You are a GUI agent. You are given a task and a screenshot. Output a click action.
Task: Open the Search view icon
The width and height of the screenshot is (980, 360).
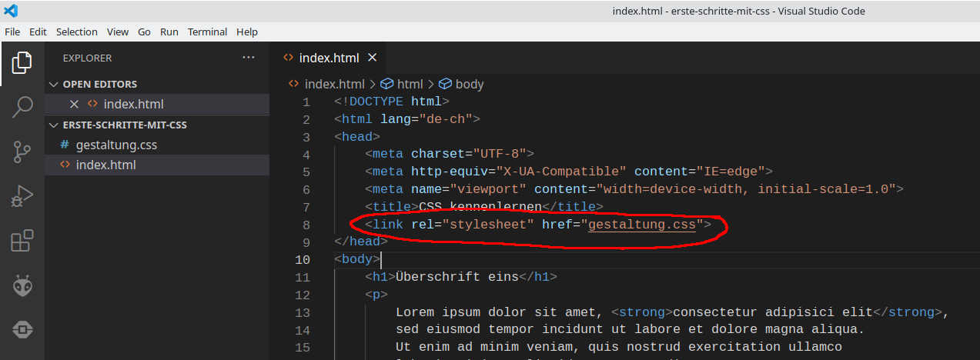click(22, 108)
